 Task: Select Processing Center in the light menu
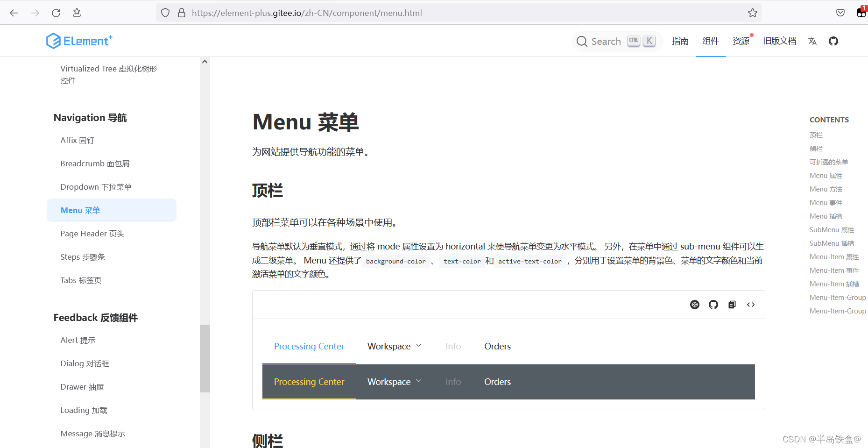(x=309, y=346)
